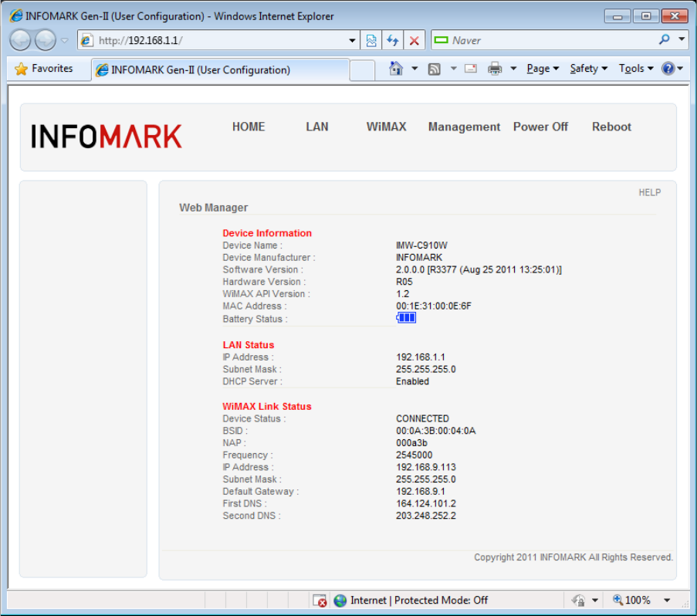This screenshot has width=697, height=616.
Task: Open the Page menu
Action: (543, 69)
